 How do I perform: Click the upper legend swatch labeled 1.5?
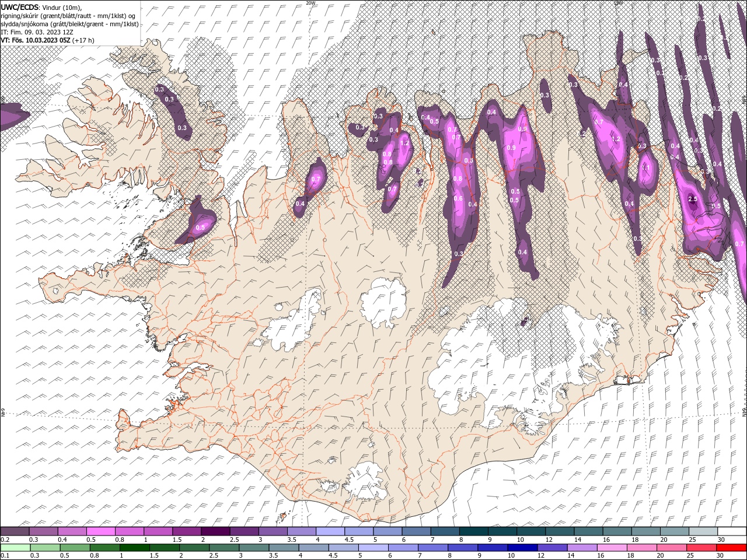tap(187, 531)
